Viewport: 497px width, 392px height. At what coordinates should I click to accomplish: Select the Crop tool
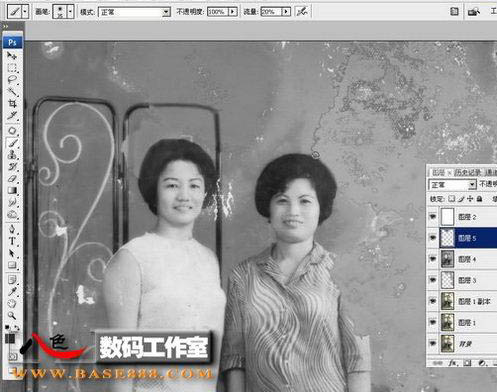point(12,103)
